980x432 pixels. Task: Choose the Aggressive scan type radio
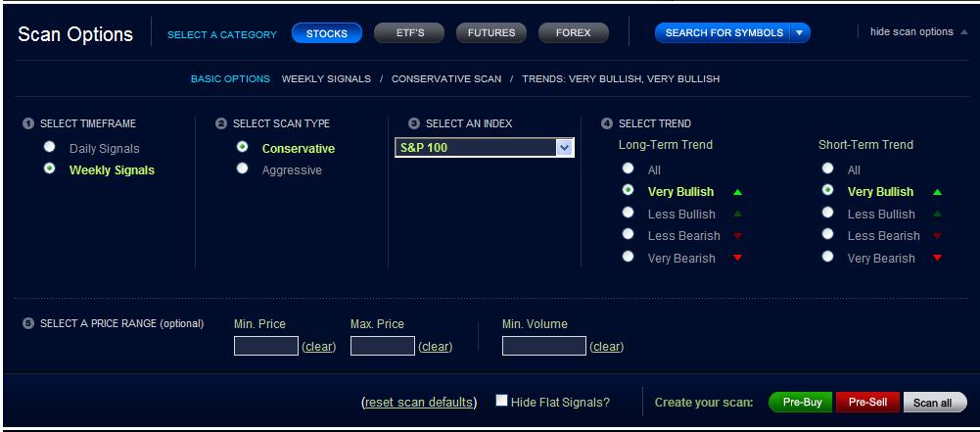click(x=243, y=168)
